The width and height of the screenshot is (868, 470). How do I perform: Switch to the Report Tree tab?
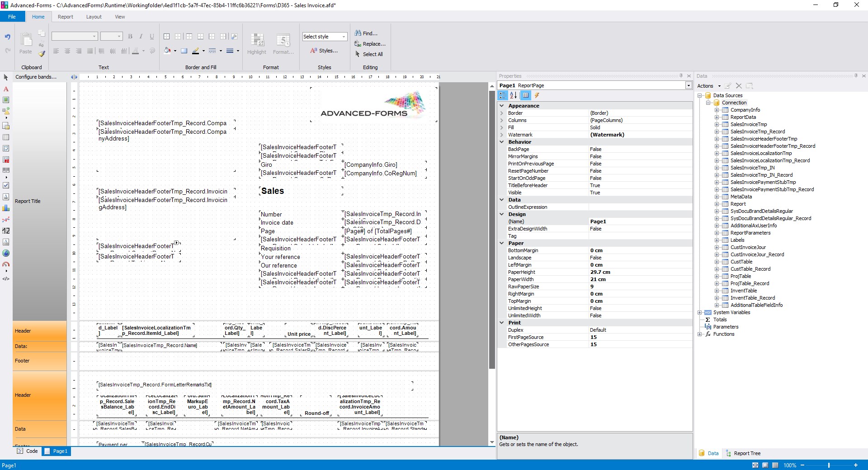click(x=743, y=453)
